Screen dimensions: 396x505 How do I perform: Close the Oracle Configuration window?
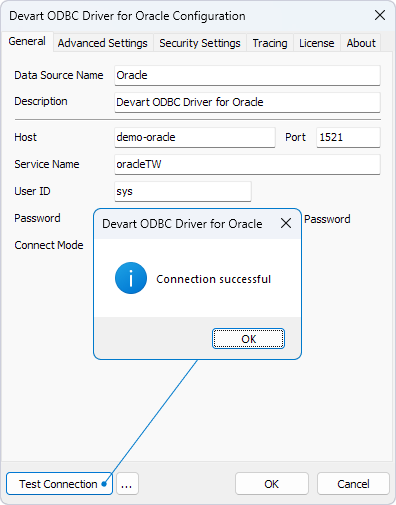(x=380, y=15)
